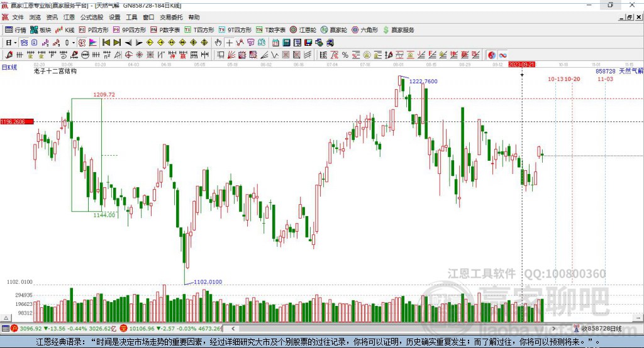Click the 日K线 label at chart top-left
This screenshot has width=644, height=348.
click(x=9, y=67)
